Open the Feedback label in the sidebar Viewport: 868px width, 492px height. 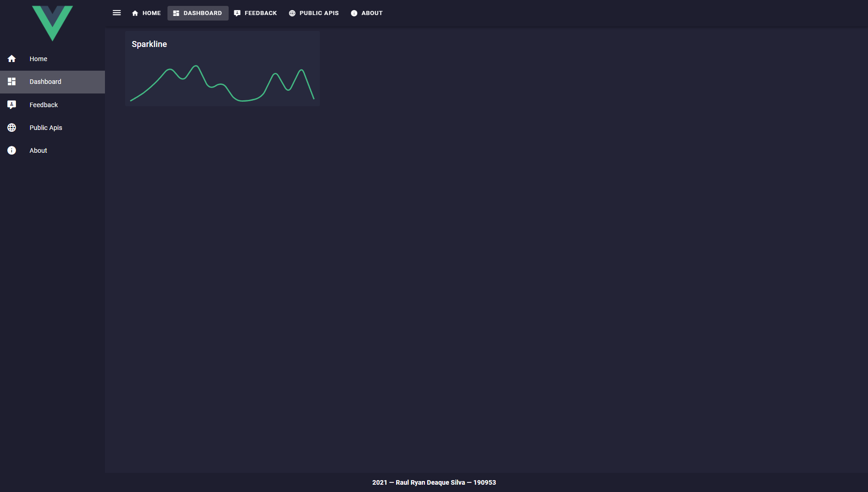(44, 105)
